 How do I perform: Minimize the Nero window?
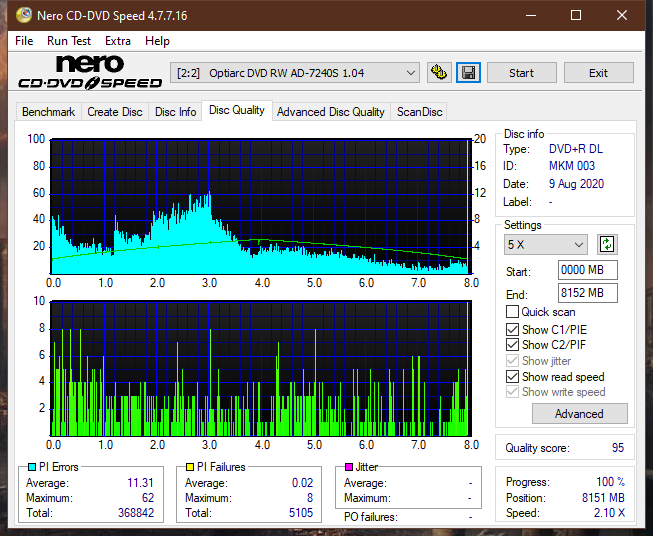tap(531, 15)
